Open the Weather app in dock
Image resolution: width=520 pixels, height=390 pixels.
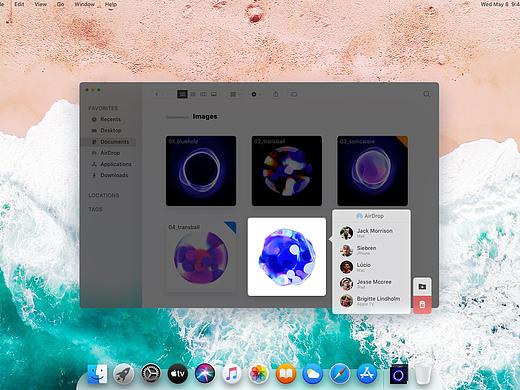point(313,374)
